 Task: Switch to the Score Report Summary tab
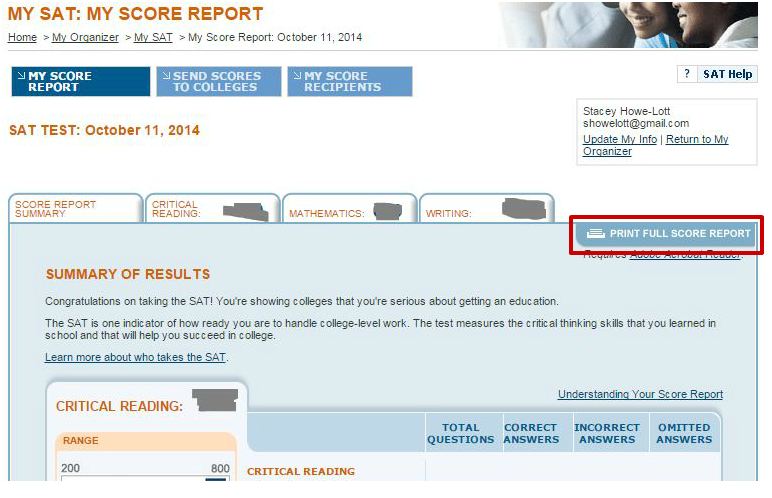pyautogui.click(x=75, y=208)
